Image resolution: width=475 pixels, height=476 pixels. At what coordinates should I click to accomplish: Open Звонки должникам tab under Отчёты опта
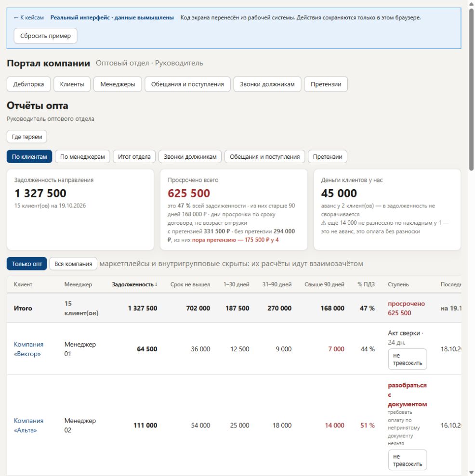click(190, 156)
